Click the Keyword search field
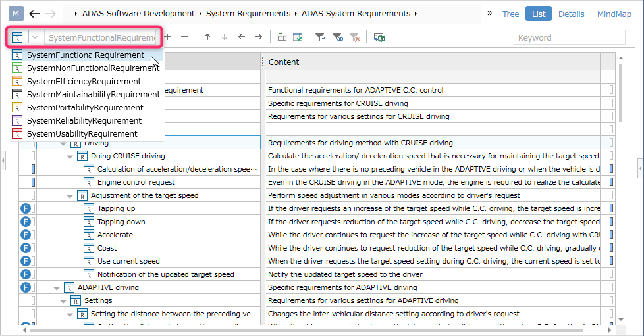 coord(569,37)
